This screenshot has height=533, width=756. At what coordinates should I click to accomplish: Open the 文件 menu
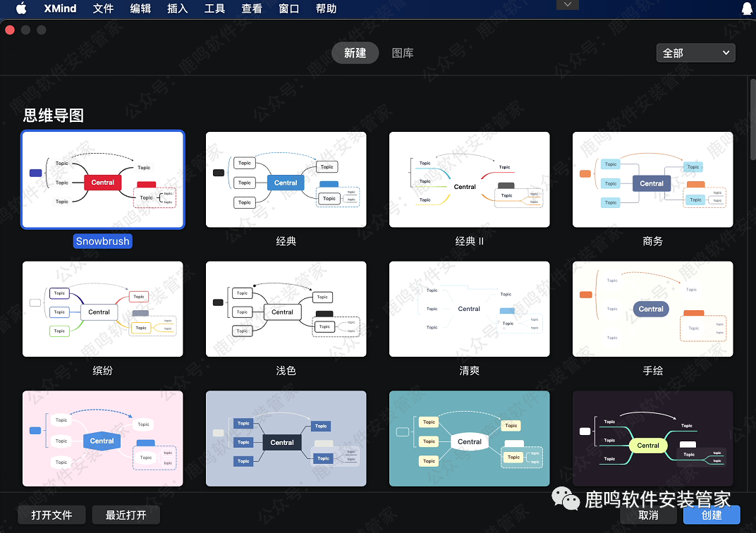103,8
